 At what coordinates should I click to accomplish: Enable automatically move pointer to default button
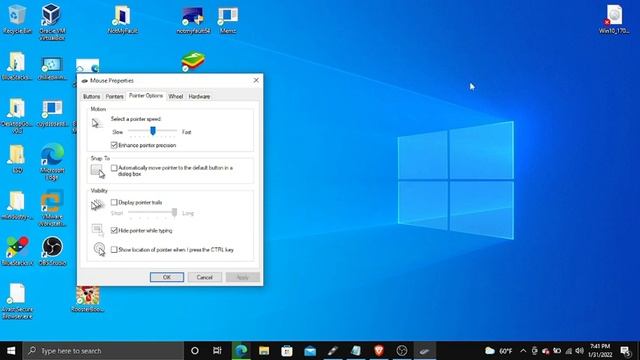pyautogui.click(x=114, y=168)
